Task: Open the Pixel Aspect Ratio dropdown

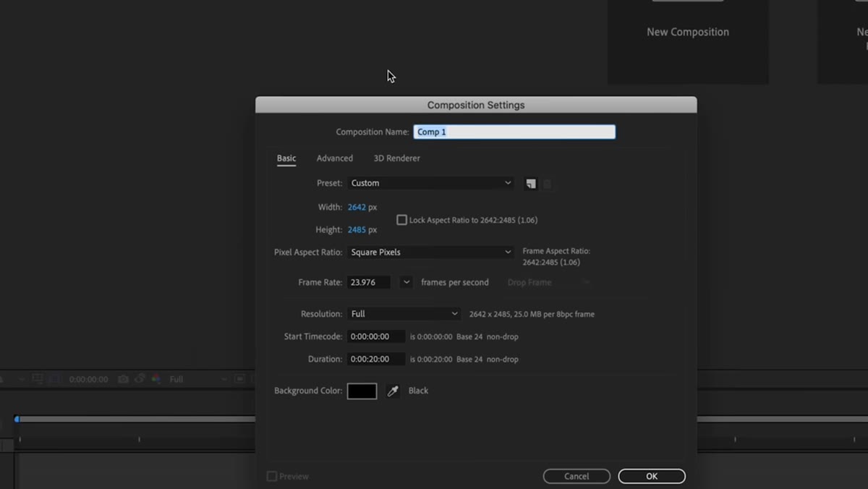Action: (x=431, y=252)
